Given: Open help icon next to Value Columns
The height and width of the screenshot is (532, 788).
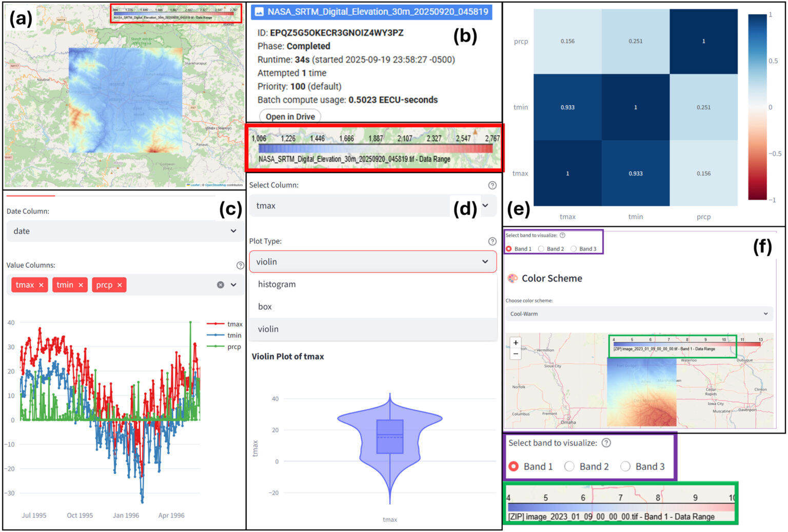Looking at the screenshot, I should [x=240, y=265].
